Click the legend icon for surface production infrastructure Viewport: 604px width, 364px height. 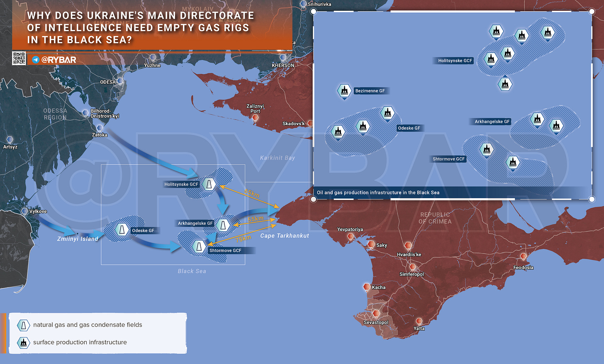pyautogui.click(x=24, y=342)
